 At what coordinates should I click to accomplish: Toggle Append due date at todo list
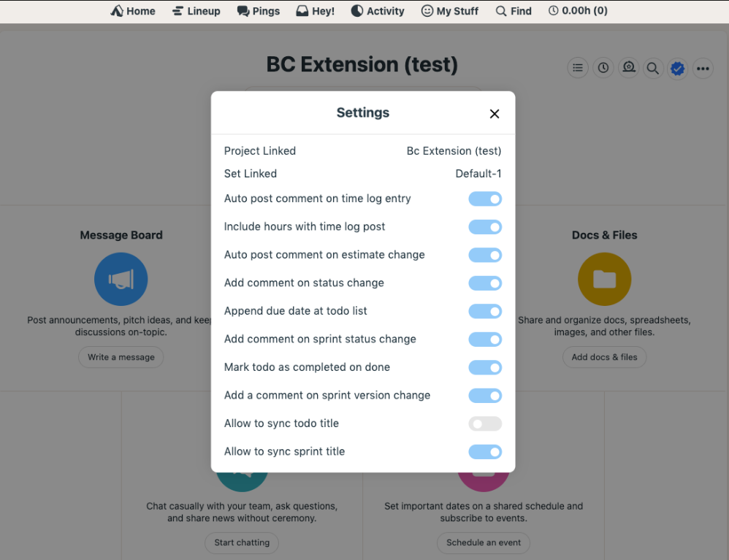click(x=485, y=311)
